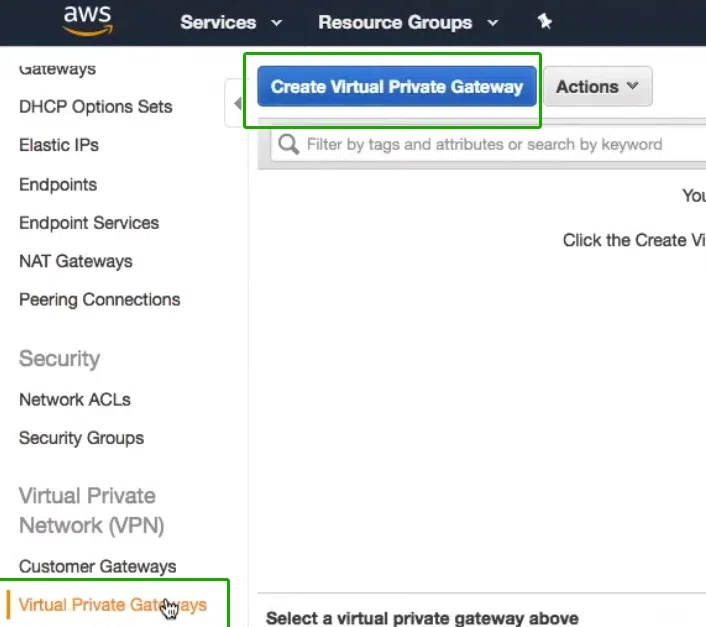This screenshot has width=706, height=627.
Task: Open DHCP Options Sets in sidebar
Action: pos(95,107)
